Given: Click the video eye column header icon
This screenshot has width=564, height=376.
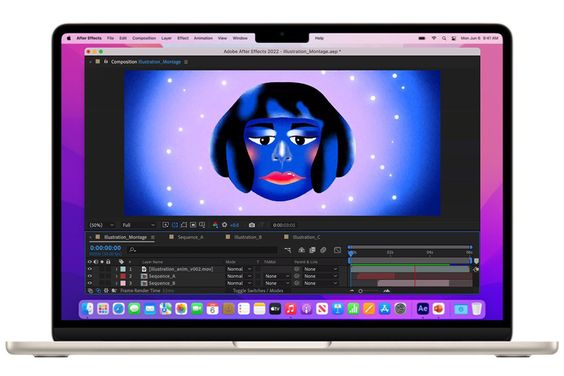Looking at the screenshot, I should (x=90, y=262).
